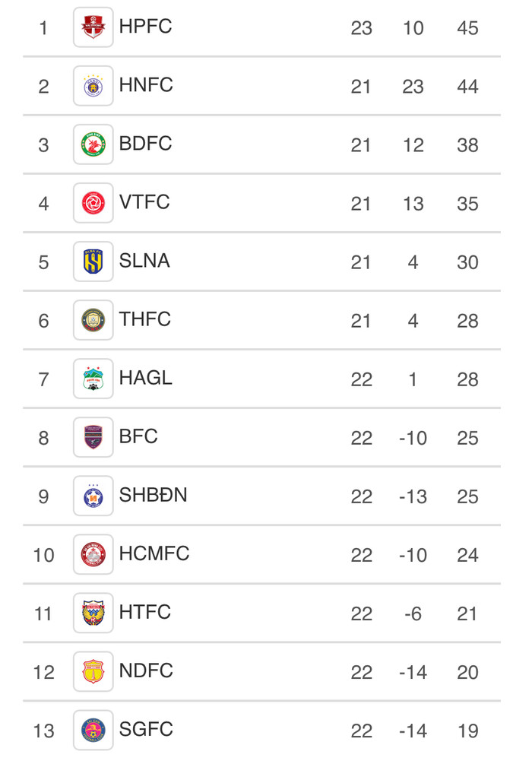The width and height of the screenshot is (532, 783).
Task: Click the SHBĐN team badge
Action: click(x=93, y=496)
